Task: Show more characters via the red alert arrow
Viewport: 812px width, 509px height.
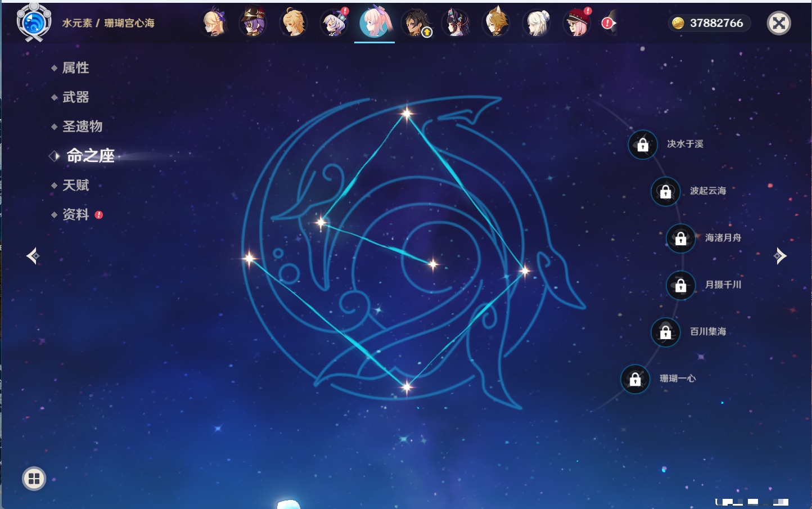Action: [x=609, y=23]
